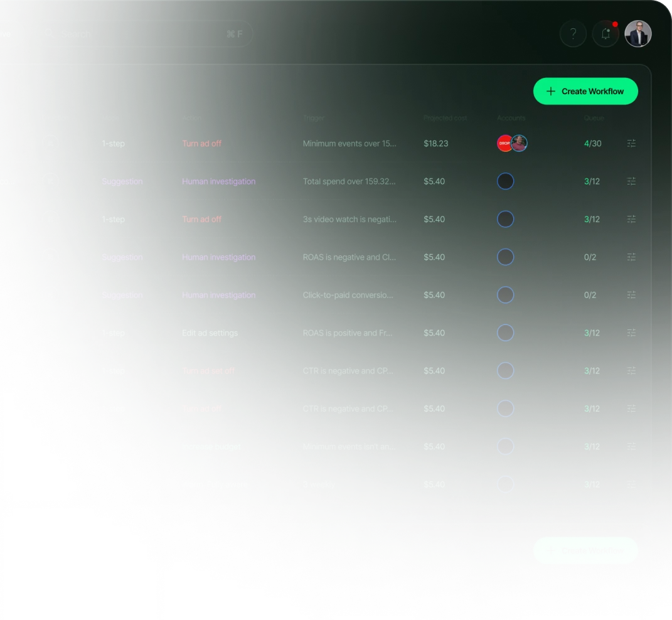Open settings sliders for Click-to-paid conversion row
This screenshot has width=672, height=620.
click(631, 294)
